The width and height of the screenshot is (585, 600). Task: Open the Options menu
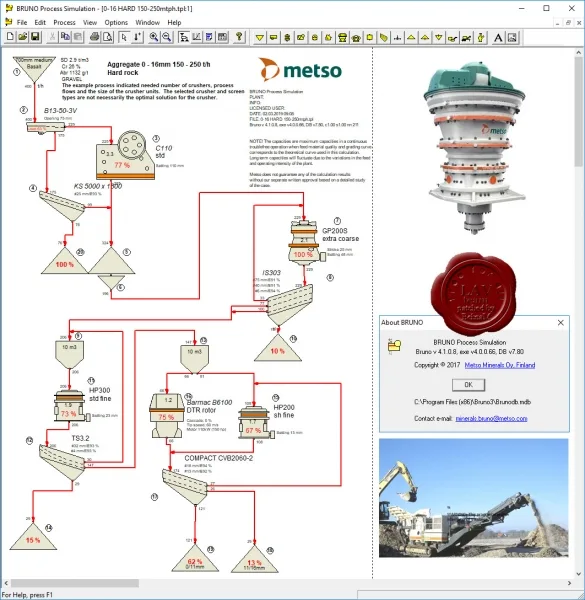pyautogui.click(x=116, y=23)
